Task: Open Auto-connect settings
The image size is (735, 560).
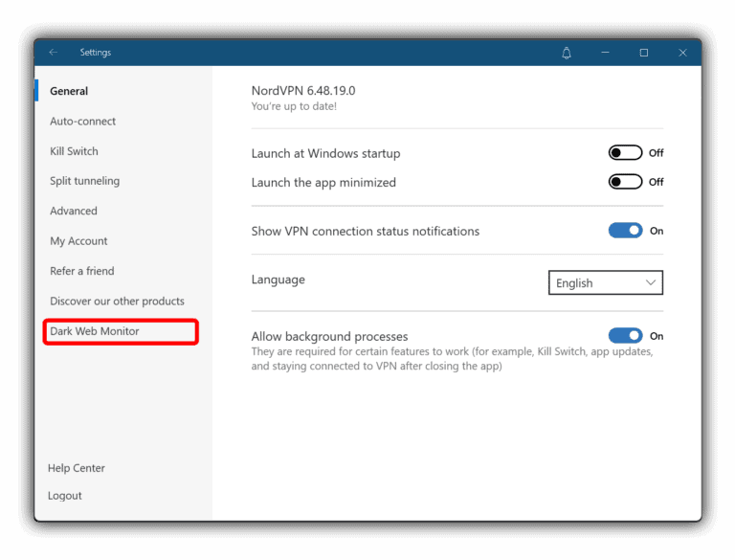Action: tap(83, 122)
